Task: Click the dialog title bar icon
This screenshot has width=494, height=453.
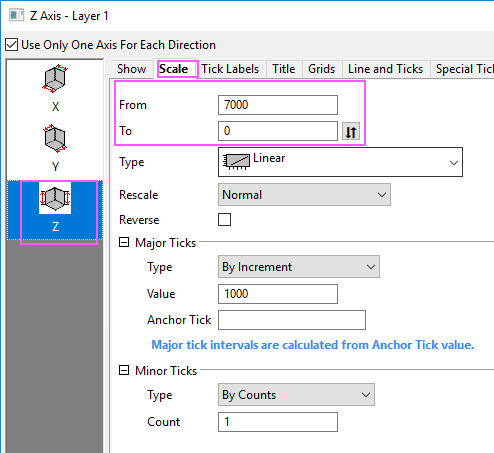Action: point(16,15)
